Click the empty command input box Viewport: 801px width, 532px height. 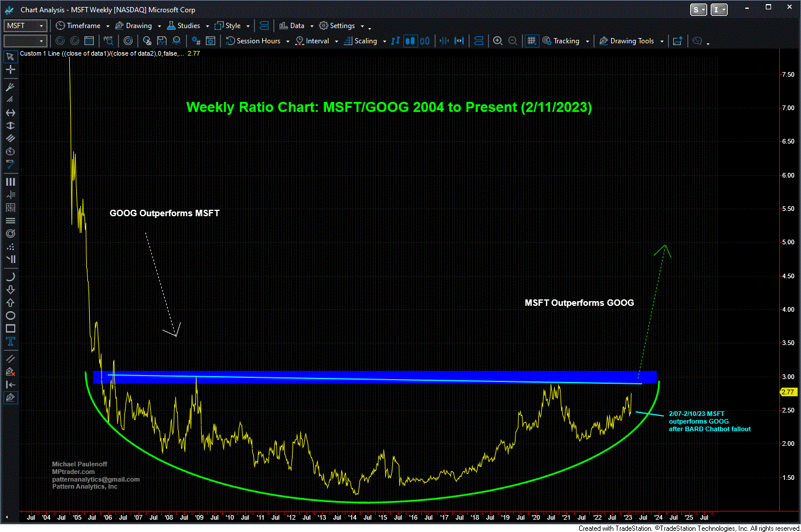click(x=25, y=41)
